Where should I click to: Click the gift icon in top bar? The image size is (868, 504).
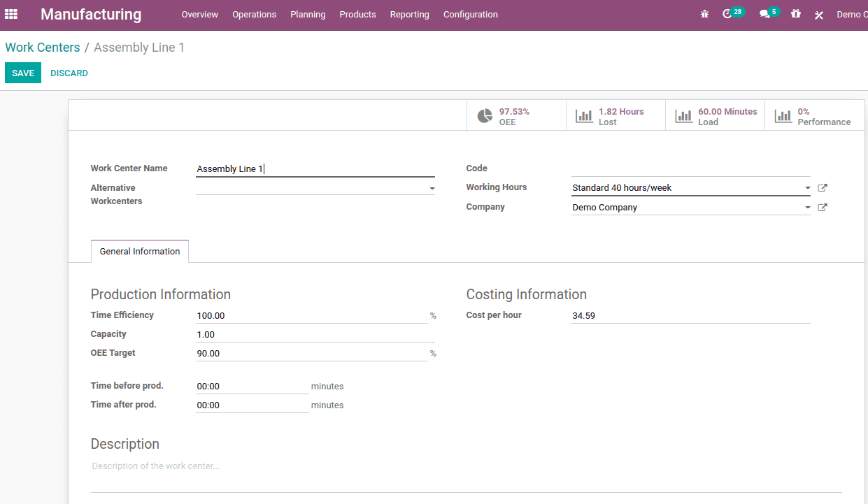[796, 14]
